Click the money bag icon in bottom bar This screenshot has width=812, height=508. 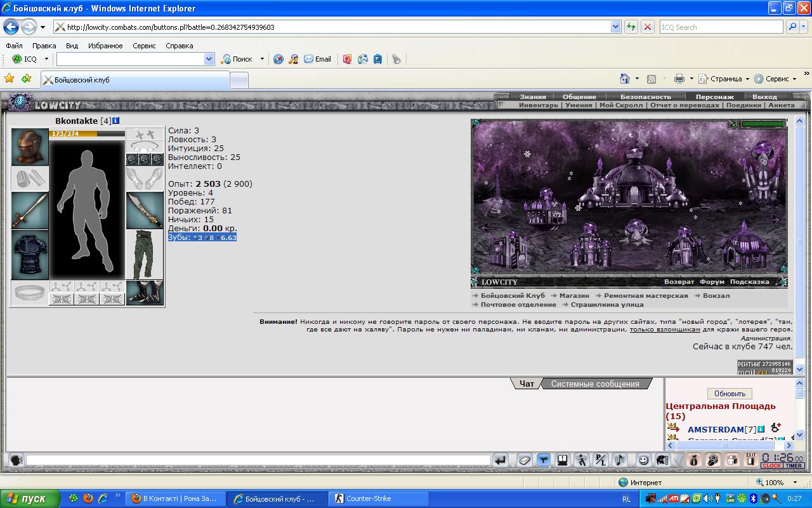click(x=693, y=460)
